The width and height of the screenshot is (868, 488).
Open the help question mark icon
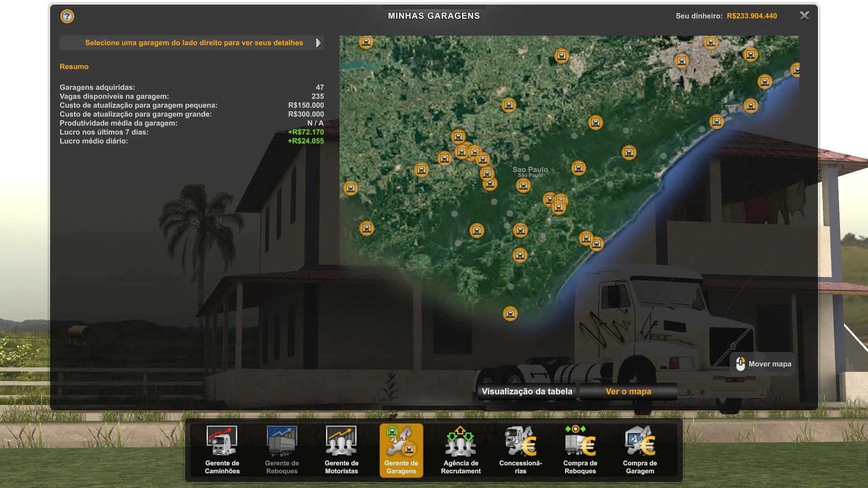point(67,17)
